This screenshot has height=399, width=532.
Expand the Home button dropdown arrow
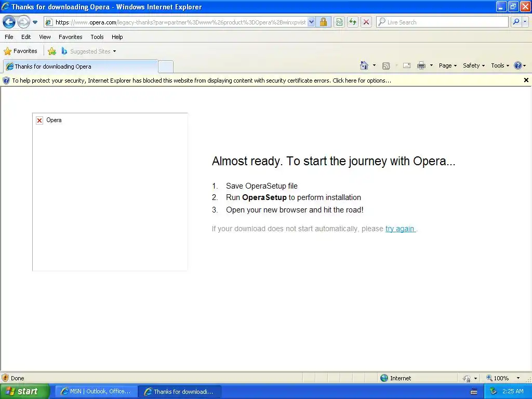pos(374,65)
